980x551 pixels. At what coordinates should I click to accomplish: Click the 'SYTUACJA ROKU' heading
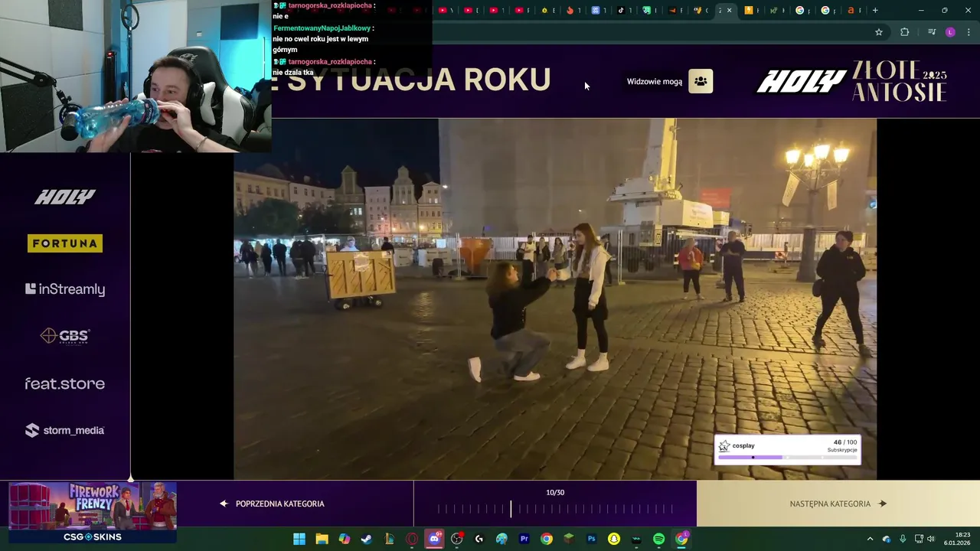(x=419, y=80)
